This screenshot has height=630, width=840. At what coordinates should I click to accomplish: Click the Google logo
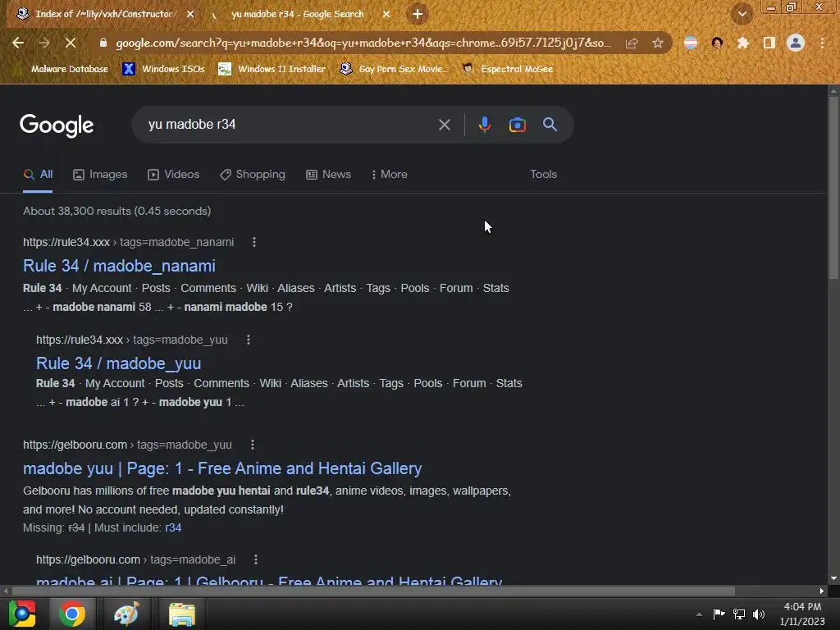(57, 126)
